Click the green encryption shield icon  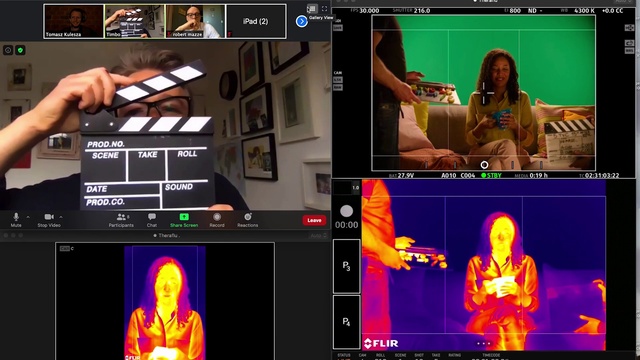[x=20, y=50]
